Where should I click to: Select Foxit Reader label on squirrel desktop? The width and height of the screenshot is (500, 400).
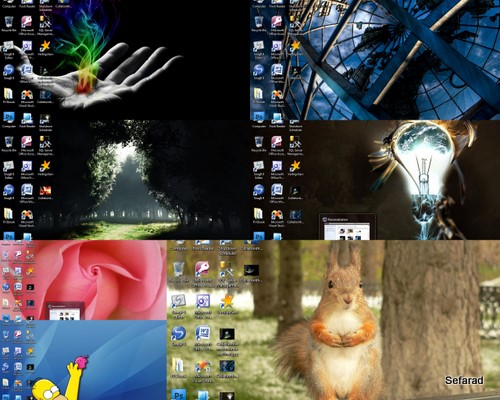(203, 248)
